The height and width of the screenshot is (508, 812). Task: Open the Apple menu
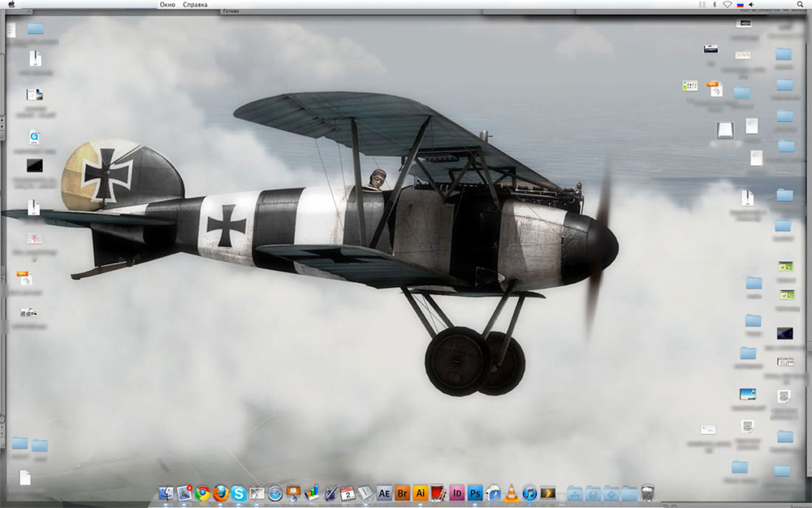[11, 5]
